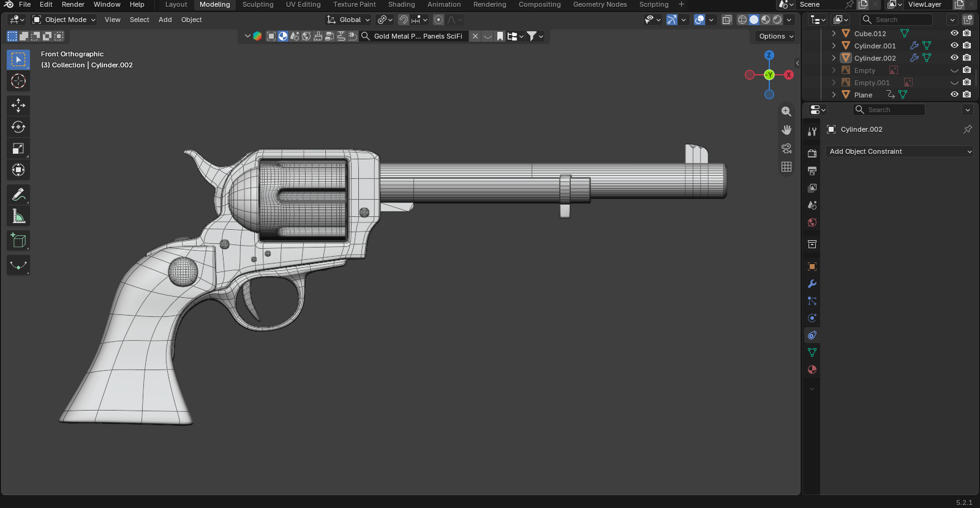
Task: Open the Render menu
Action: [x=73, y=4]
